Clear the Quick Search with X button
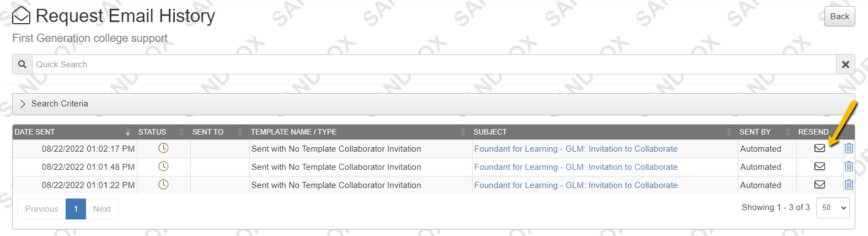The image size is (868, 236). point(845,65)
